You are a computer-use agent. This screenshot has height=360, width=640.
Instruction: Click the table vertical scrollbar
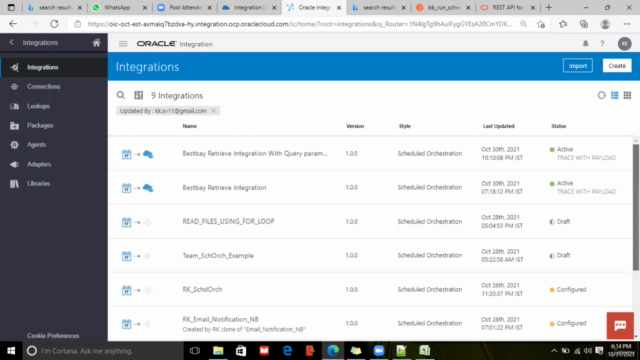[636, 207]
